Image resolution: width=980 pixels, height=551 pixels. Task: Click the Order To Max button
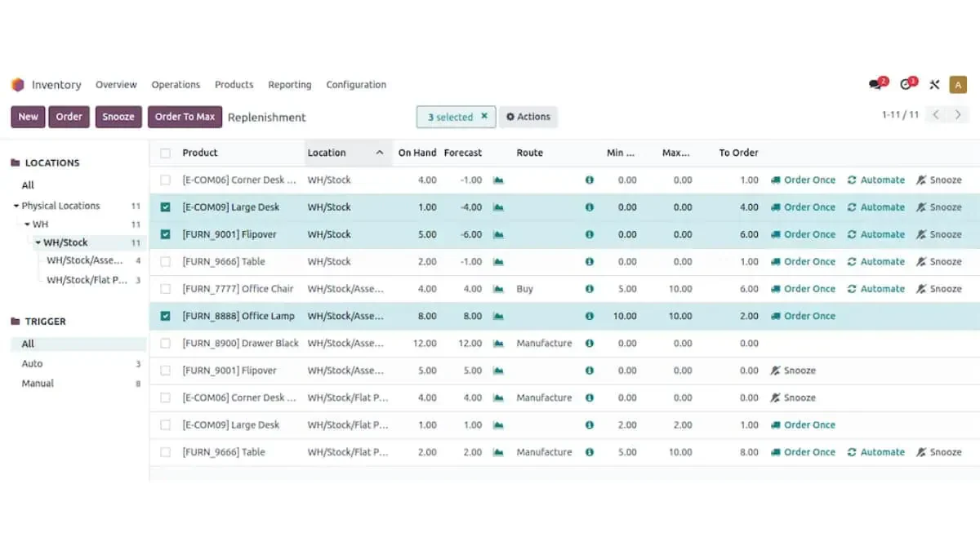pyautogui.click(x=185, y=117)
